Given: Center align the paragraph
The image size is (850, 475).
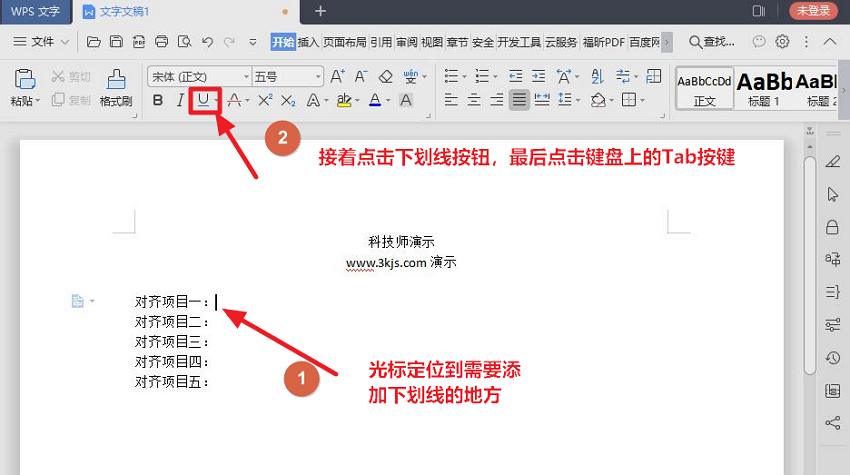Looking at the screenshot, I should click(x=474, y=100).
